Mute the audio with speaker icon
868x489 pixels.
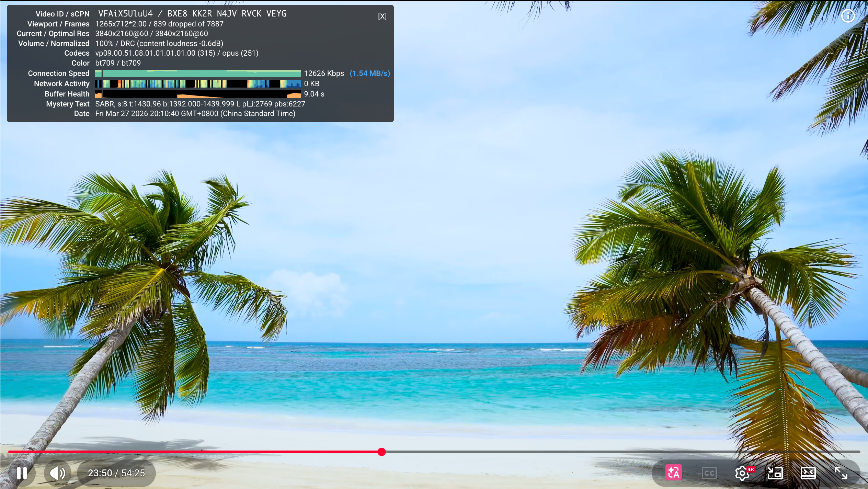coord(57,473)
